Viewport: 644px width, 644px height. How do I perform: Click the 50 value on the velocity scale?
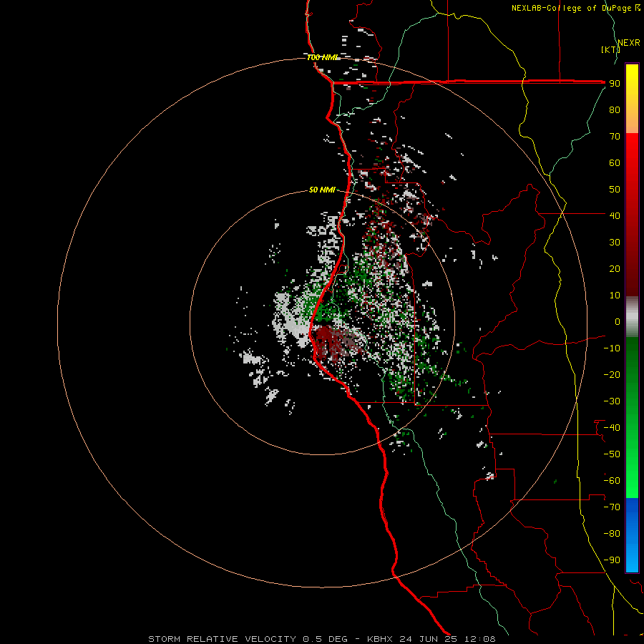pyautogui.click(x=615, y=190)
